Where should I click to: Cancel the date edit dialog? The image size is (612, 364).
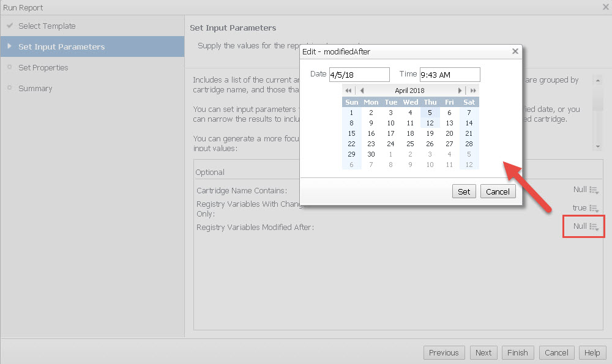point(498,191)
